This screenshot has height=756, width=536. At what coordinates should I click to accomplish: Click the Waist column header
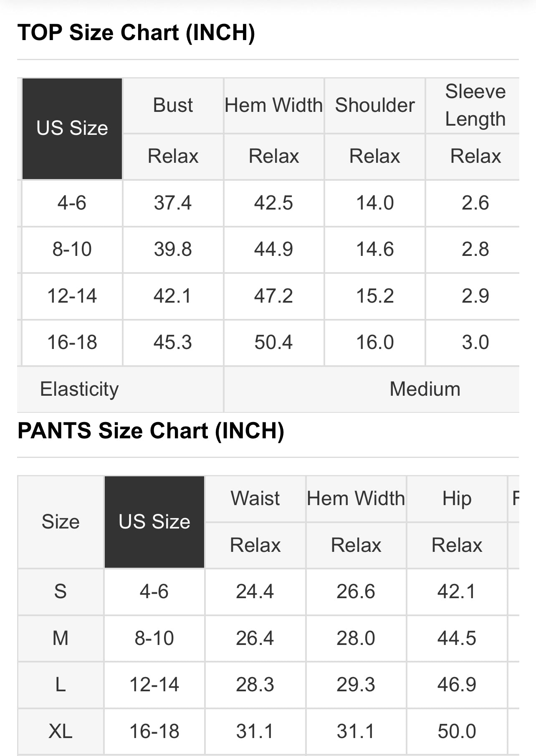255,498
